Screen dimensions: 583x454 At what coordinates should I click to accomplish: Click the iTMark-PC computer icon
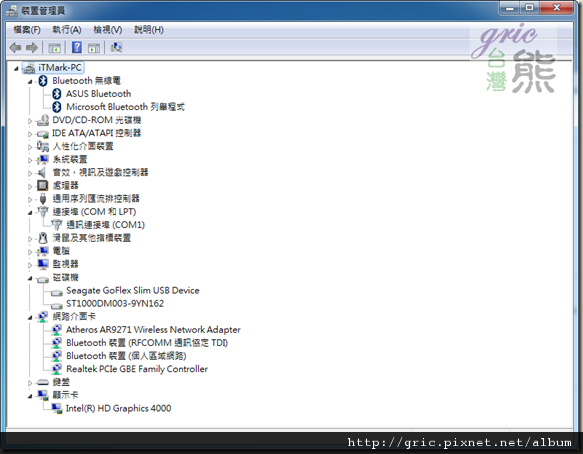click(x=29, y=68)
